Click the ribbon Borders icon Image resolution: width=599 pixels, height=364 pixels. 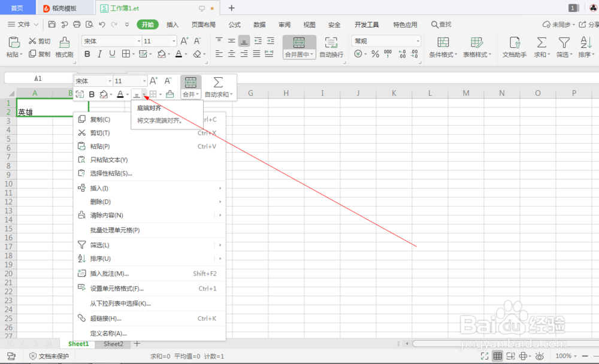click(126, 54)
